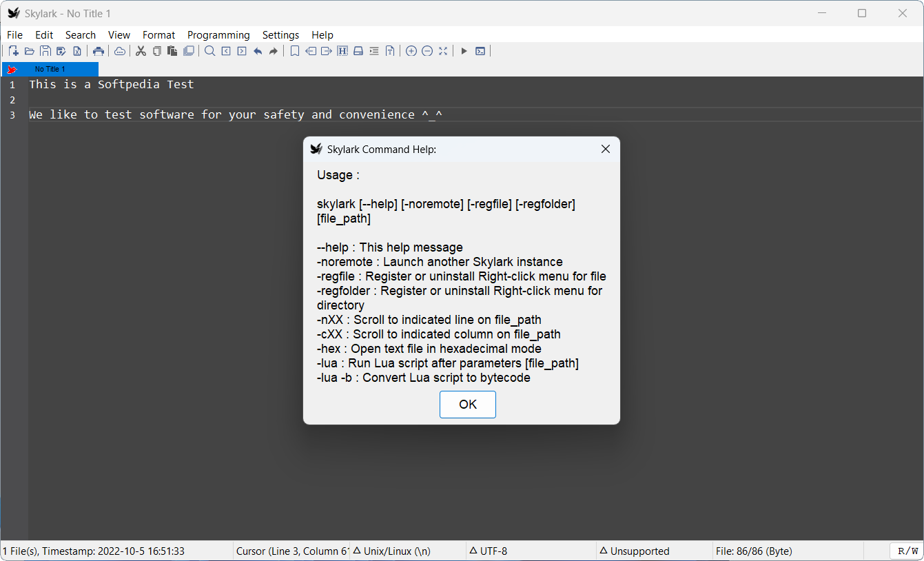924x561 pixels.
Task: Click the '-nXX : Scroll to indicated line' text
Action: click(x=429, y=320)
